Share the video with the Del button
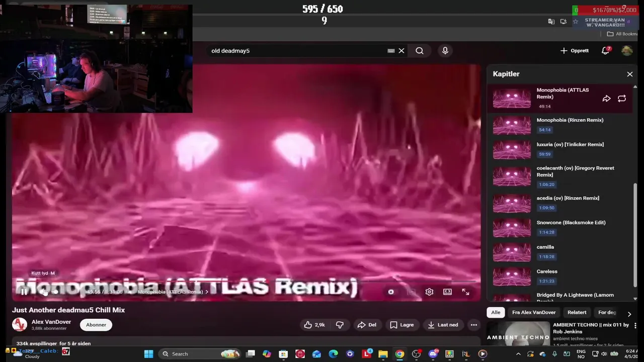Viewport: 644px width, 362px height. point(367,325)
